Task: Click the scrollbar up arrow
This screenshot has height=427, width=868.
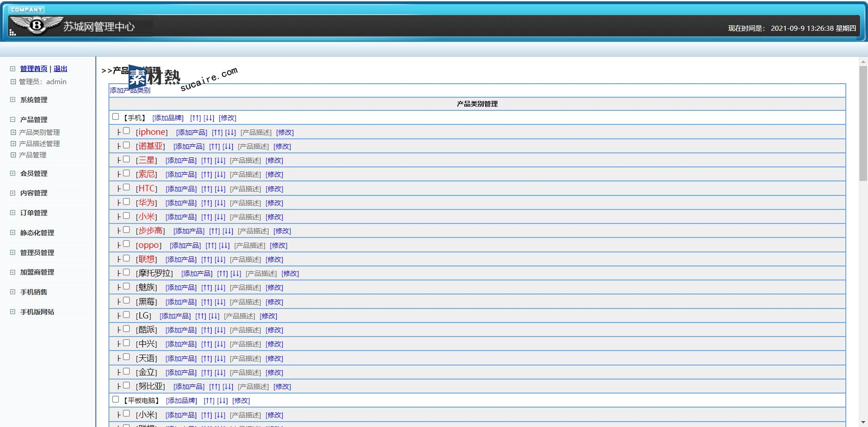Action: [x=863, y=62]
